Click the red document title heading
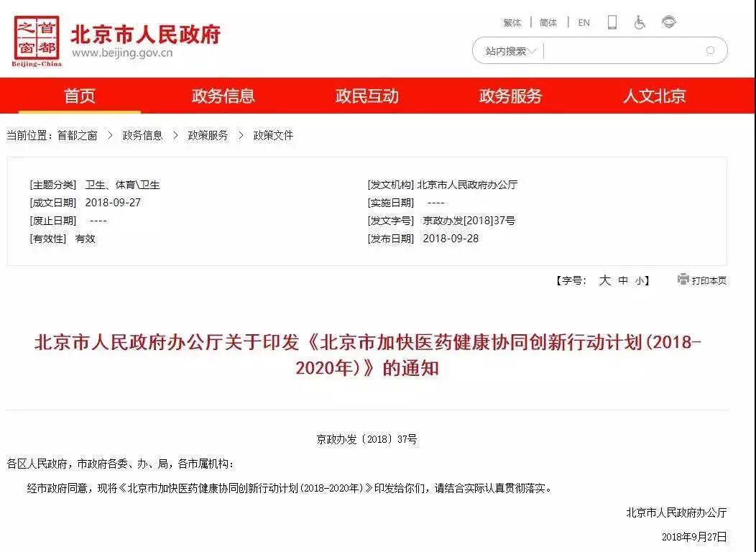 tap(367, 355)
